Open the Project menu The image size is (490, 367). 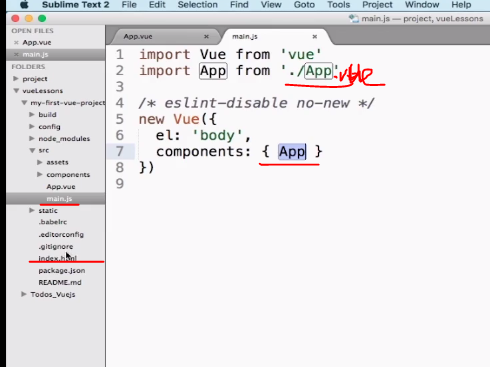(x=377, y=5)
